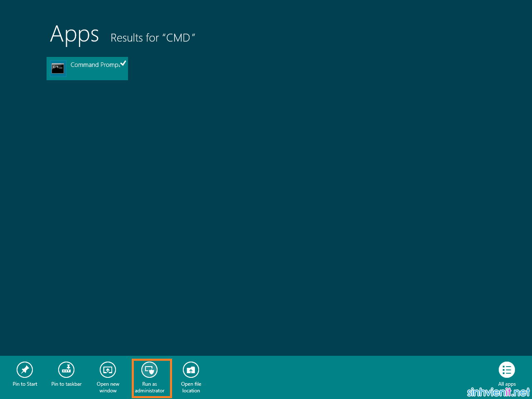Pin Command Prompt to taskbar
The image size is (532, 399).
point(66,375)
